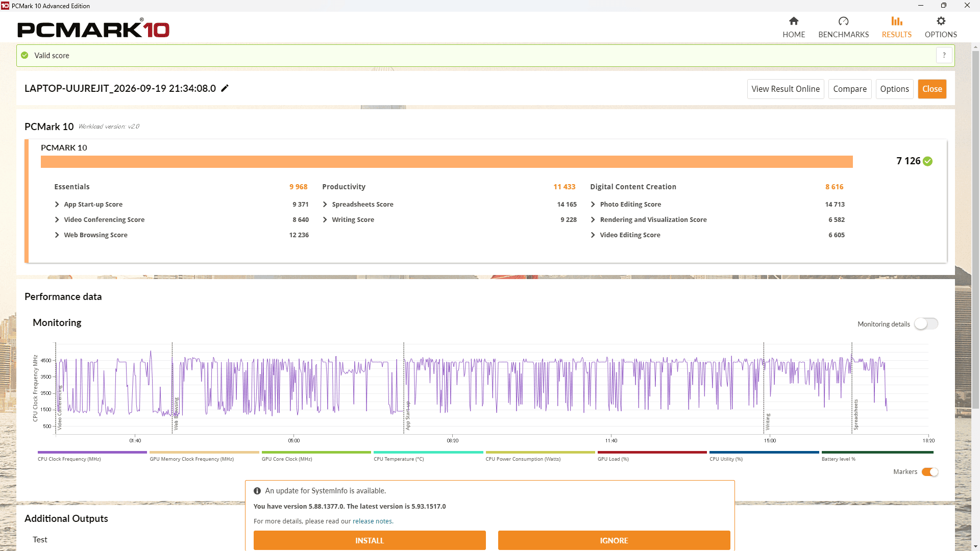Screen dimensions: 980x551
Task: Click the Workload version v2.0 text
Action: [x=109, y=127]
